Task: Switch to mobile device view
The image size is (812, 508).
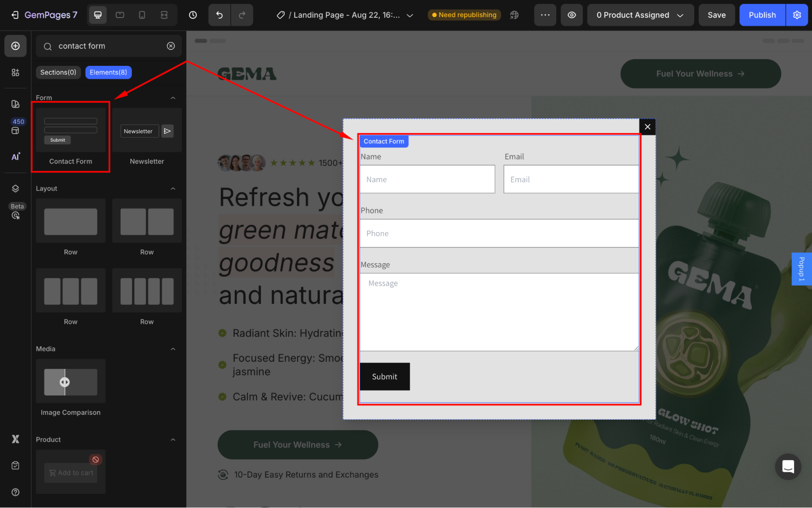Action: pos(142,15)
